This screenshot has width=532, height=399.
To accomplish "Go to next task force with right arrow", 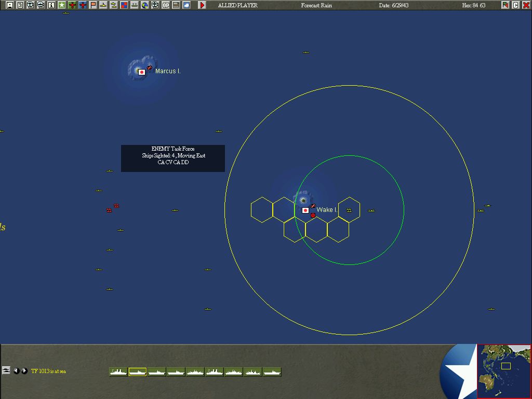I will (x=24, y=371).
